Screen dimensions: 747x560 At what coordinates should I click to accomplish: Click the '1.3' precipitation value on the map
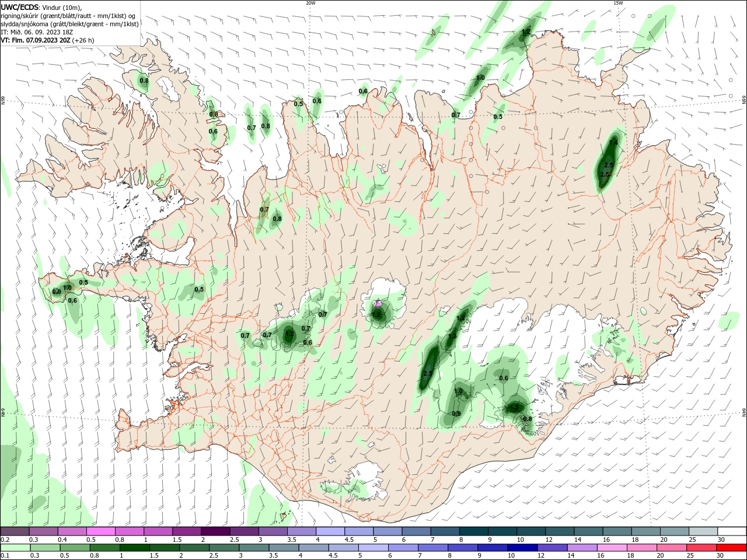tap(452, 336)
